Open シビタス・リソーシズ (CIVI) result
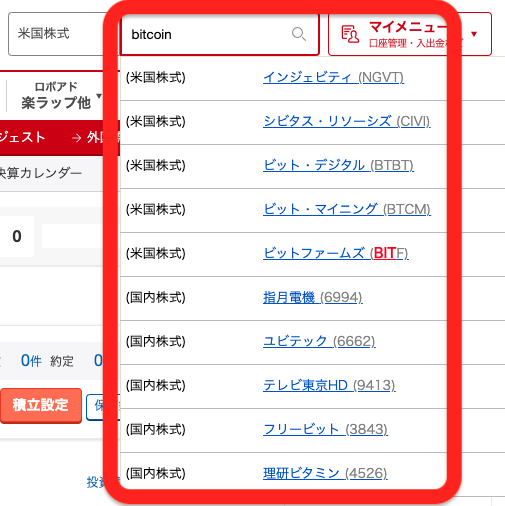Screen dimensions: 505x506 pos(347,122)
